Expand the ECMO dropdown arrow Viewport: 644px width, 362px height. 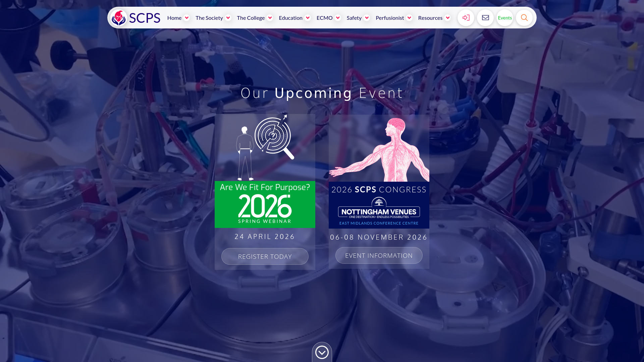pos(338,18)
